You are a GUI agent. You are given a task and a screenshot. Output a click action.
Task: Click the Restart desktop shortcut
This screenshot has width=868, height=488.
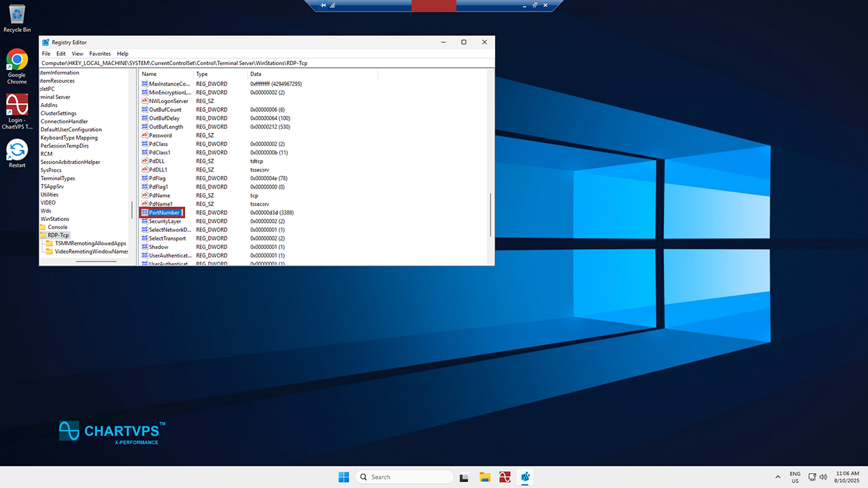click(17, 150)
